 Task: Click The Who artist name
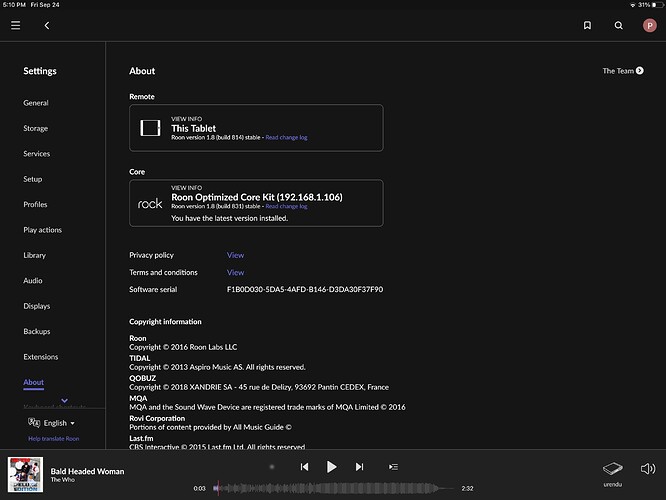(x=62, y=480)
